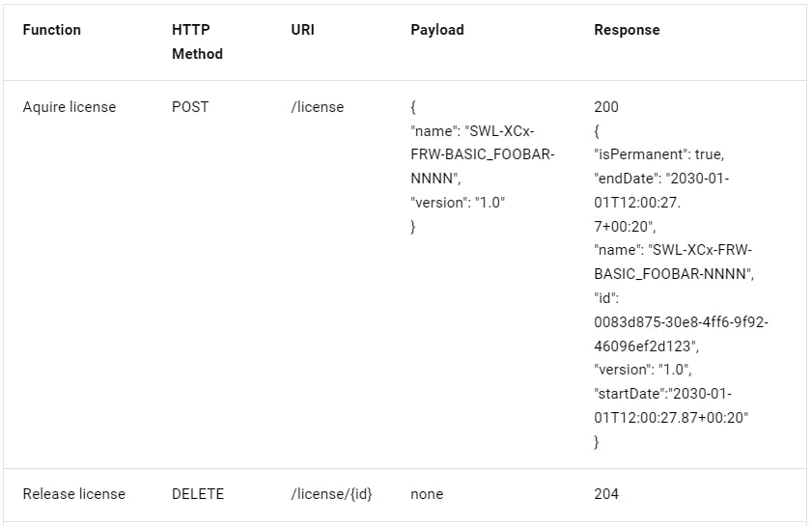Click the Function column header
This screenshot has width=812, height=526.
click(52, 30)
